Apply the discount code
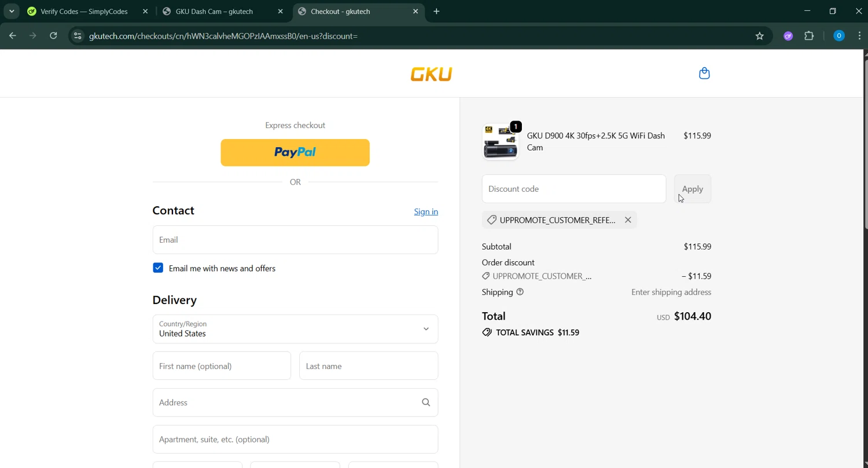868x468 pixels. coord(693,189)
